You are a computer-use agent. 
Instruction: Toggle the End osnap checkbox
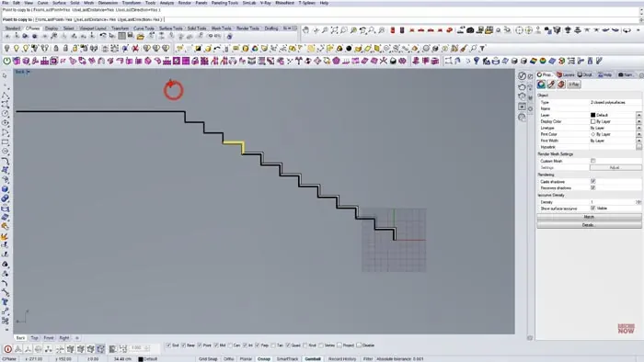[168, 345]
